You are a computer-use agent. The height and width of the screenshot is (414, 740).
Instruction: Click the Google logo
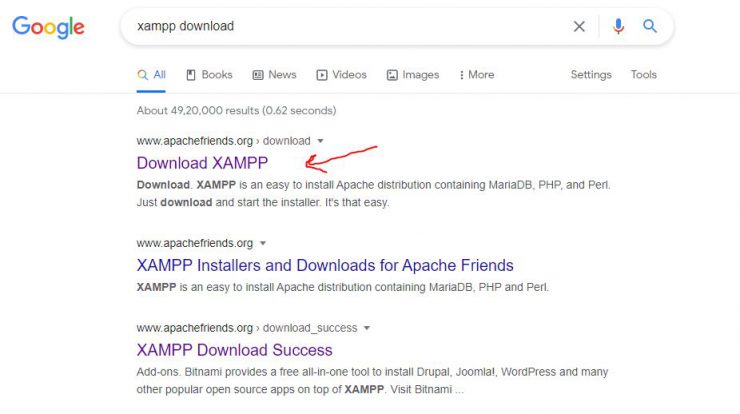(48, 27)
